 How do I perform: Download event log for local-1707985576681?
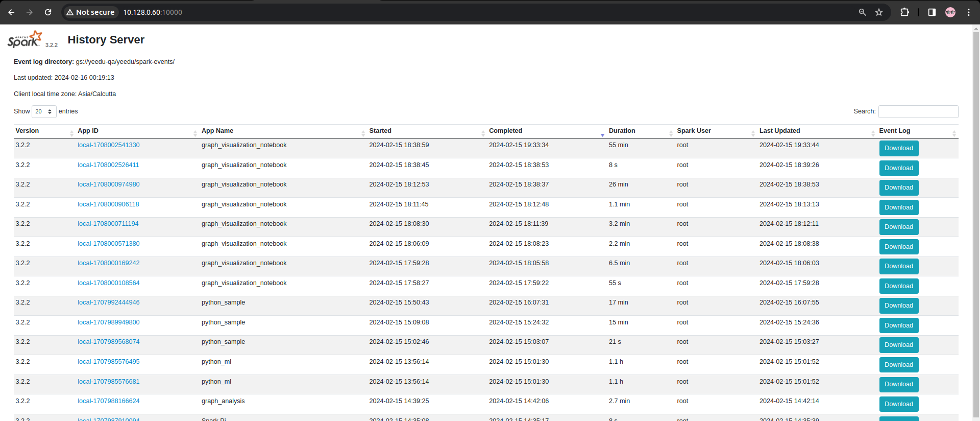click(899, 384)
